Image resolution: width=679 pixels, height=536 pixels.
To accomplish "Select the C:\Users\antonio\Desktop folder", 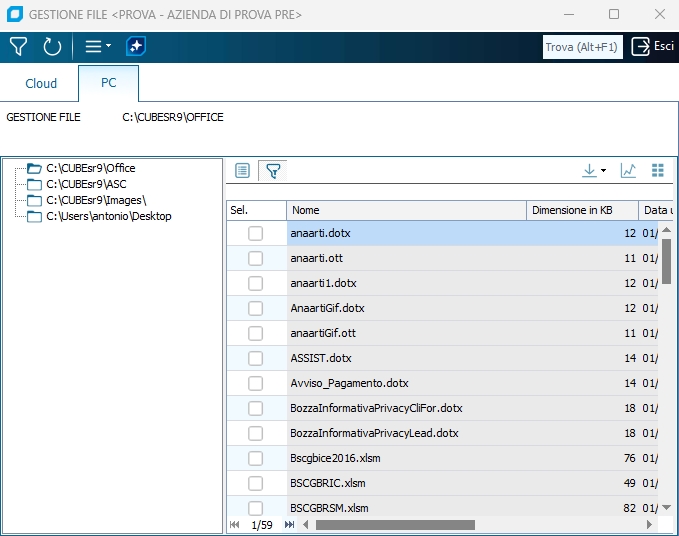I will tap(108, 216).
